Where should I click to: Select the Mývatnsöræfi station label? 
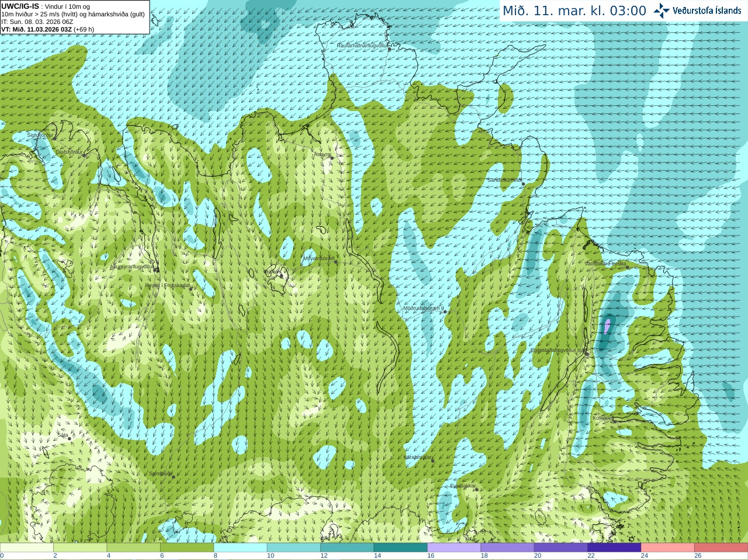[x=318, y=258]
